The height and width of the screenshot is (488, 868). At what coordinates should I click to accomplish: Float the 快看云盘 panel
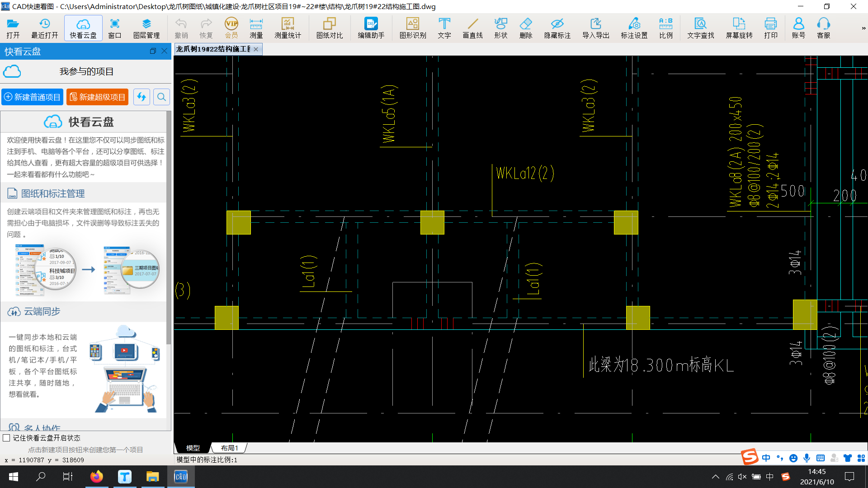[153, 51]
